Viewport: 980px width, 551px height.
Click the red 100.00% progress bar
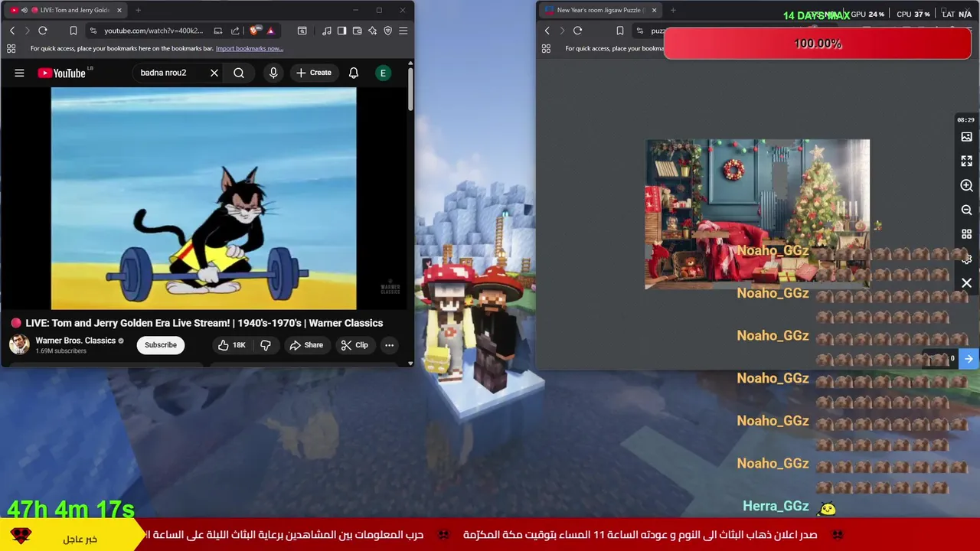pyautogui.click(x=818, y=44)
